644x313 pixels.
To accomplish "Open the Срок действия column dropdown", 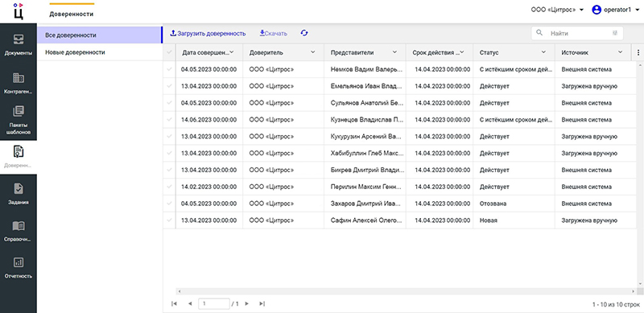I will [461, 52].
